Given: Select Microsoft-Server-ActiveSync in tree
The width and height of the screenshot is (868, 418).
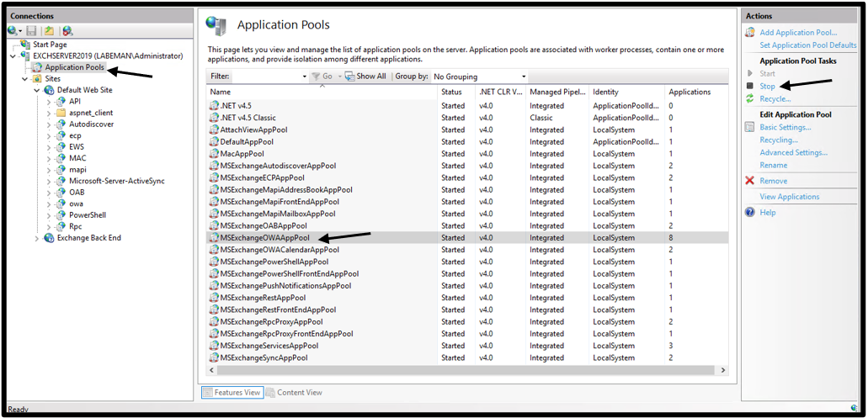Looking at the screenshot, I should pos(117,181).
